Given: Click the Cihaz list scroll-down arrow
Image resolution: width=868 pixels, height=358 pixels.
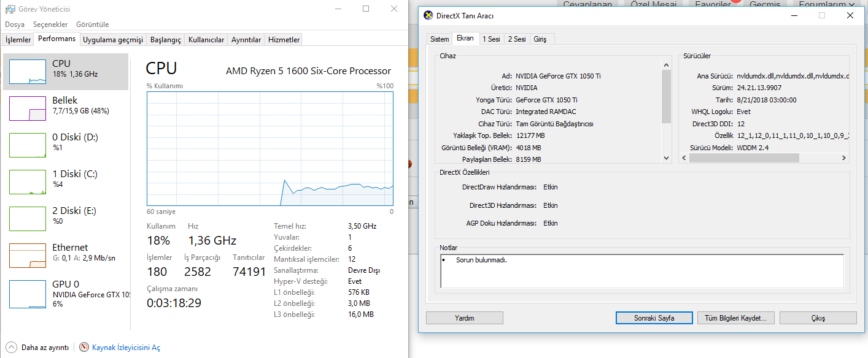Looking at the screenshot, I should coord(667,158).
